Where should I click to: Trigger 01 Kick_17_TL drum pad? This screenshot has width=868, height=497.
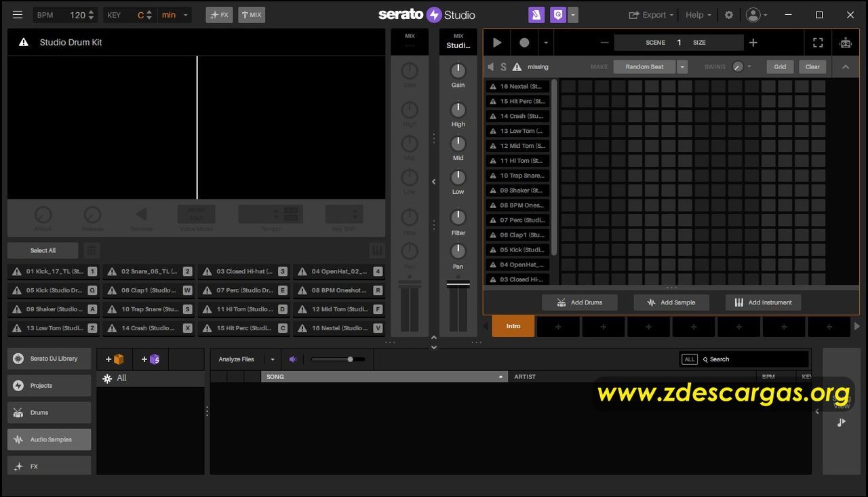click(53, 271)
